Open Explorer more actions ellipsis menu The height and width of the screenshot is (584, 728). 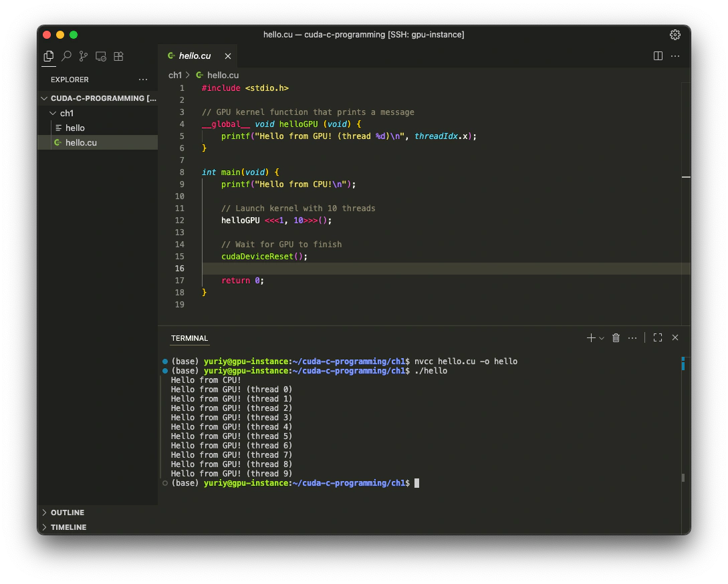pos(142,79)
